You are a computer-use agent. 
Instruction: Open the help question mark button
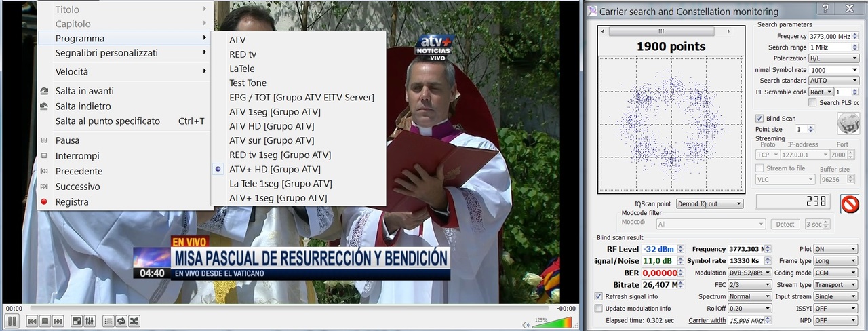(825, 8)
